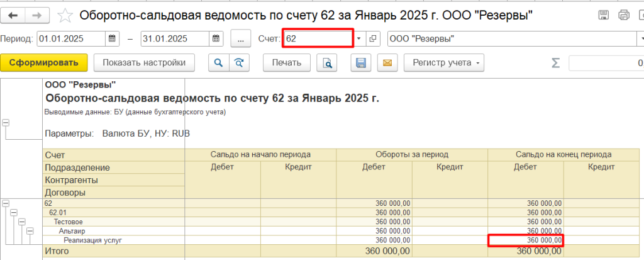644x260 pixels.
Task: Print via the title bar printer icon
Action: pos(623,14)
